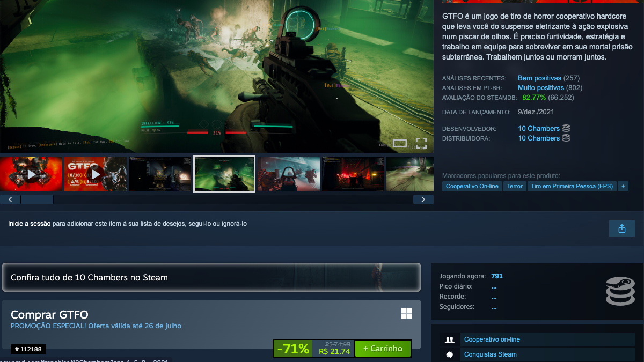644x362 pixels.
Task: Click the rectangle wide-view icon on the screenshot
Action: click(x=400, y=143)
